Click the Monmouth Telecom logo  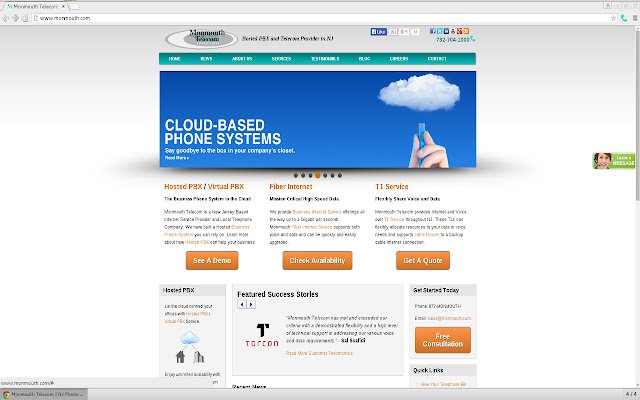pyautogui.click(x=202, y=38)
